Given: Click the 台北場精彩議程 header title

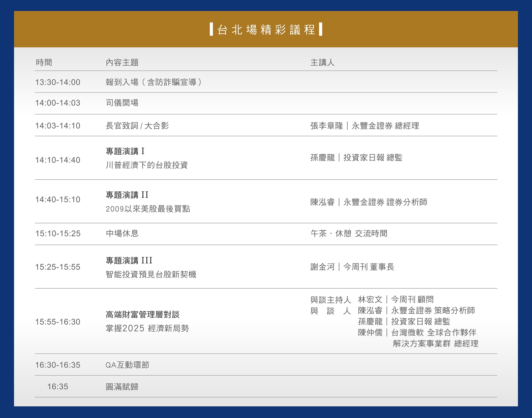Looking at the screenshot, I should click(x=266, y=29).
